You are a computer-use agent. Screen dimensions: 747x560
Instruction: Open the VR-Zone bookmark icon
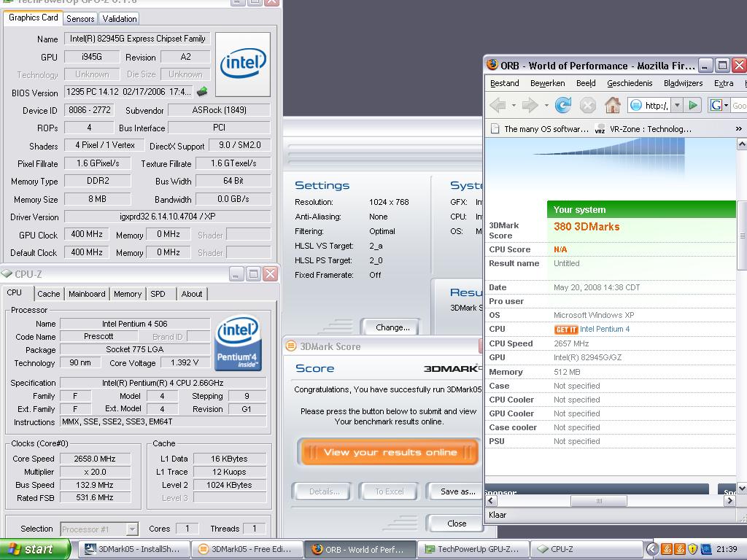[x=600, y=129]
